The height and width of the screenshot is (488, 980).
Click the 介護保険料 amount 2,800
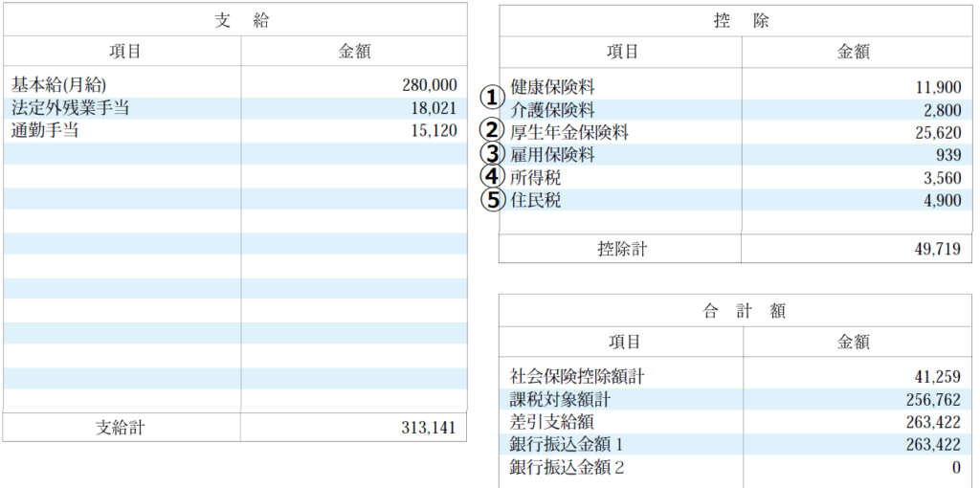pos(939,110)
